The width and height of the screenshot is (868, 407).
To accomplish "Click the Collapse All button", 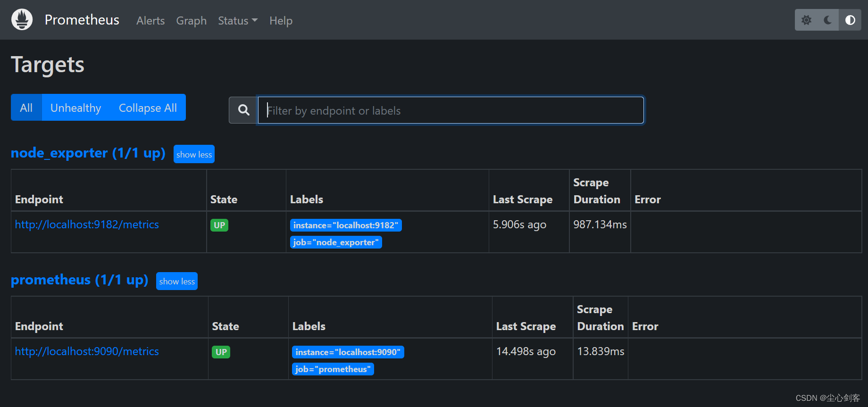I will coord(148,108).
